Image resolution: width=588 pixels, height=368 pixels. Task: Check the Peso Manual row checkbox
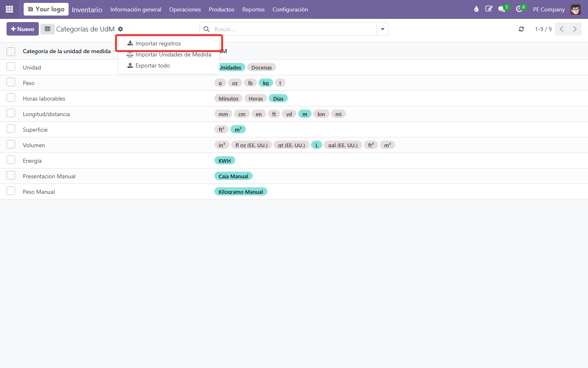click(x=11, y=191)
